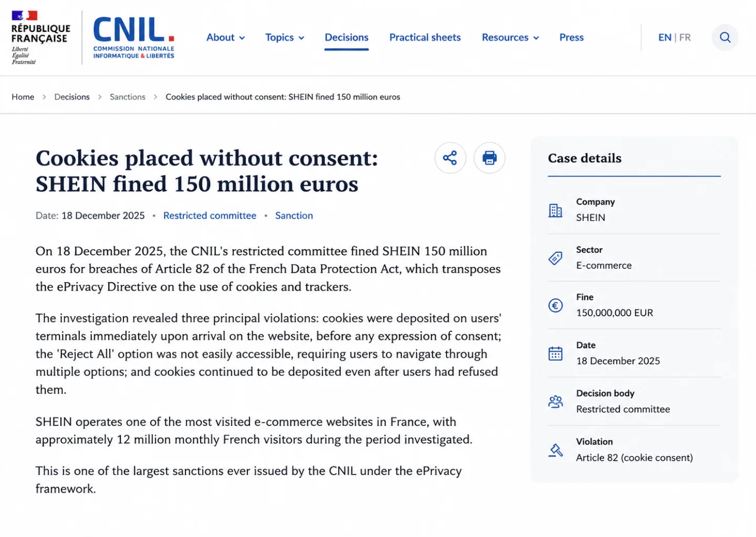Click the Date calendar icon
Screen dimensions: 756x537
pyautogui.click(x=555, y=354)
